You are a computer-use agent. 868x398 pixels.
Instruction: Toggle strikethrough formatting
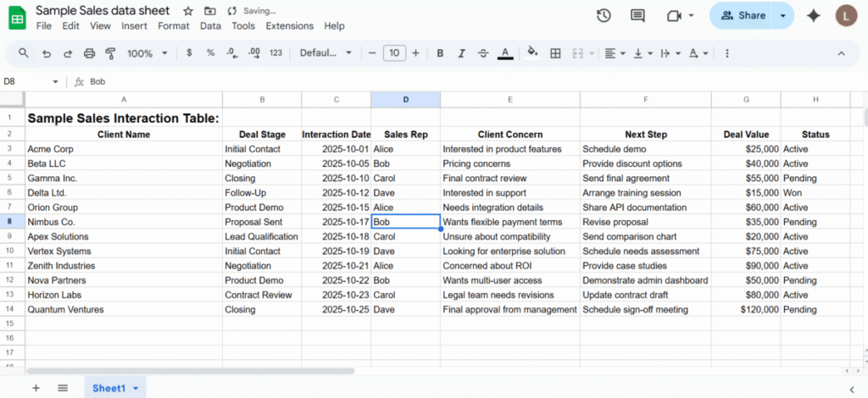[483, 53]
